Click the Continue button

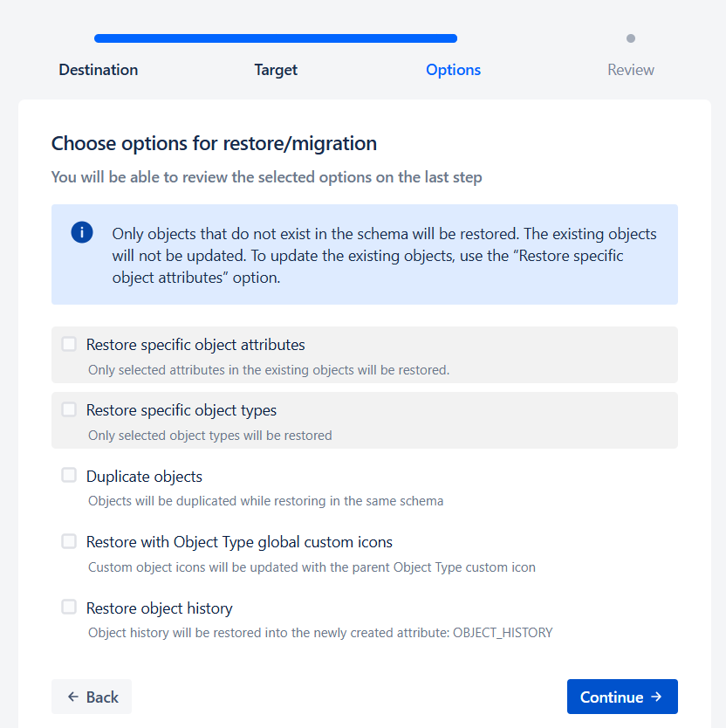[x=622, y=697]
